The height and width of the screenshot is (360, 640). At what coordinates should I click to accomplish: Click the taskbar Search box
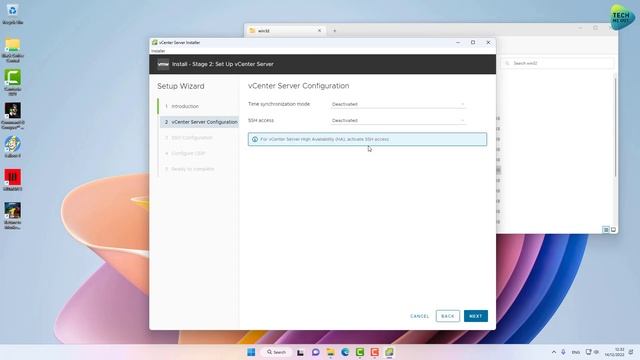[276, 352]
